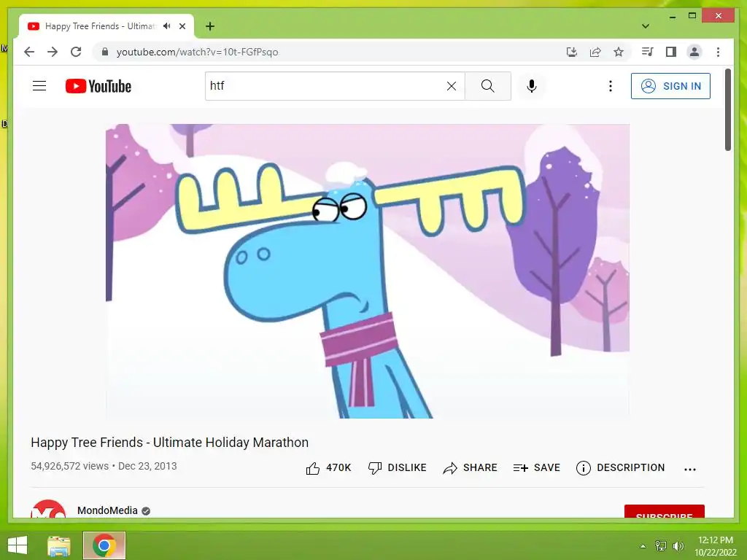The image size is (747, 560).
Task: Clear the search box text
Action: (451, 86)
